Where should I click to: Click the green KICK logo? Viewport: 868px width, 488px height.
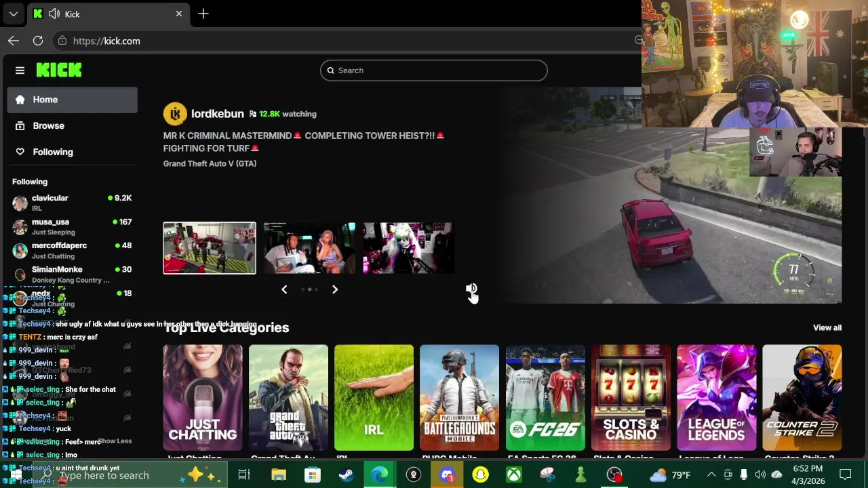59,70
